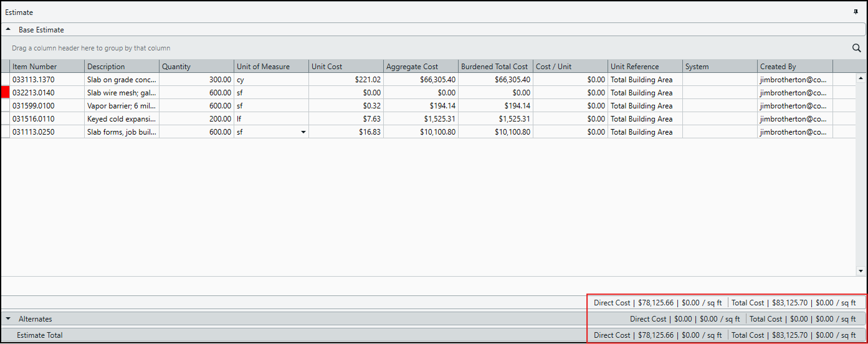Click Created By cell for item 031516.0110

(794, 119)
